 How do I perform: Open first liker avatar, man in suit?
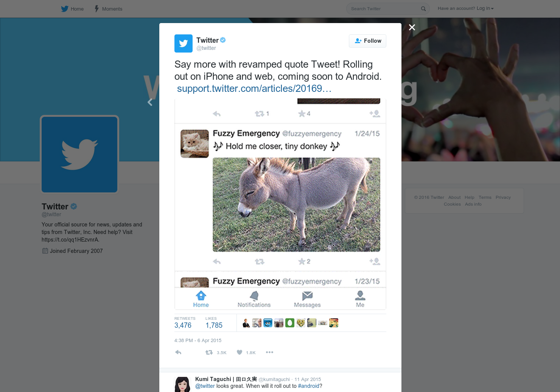(246, 323)
